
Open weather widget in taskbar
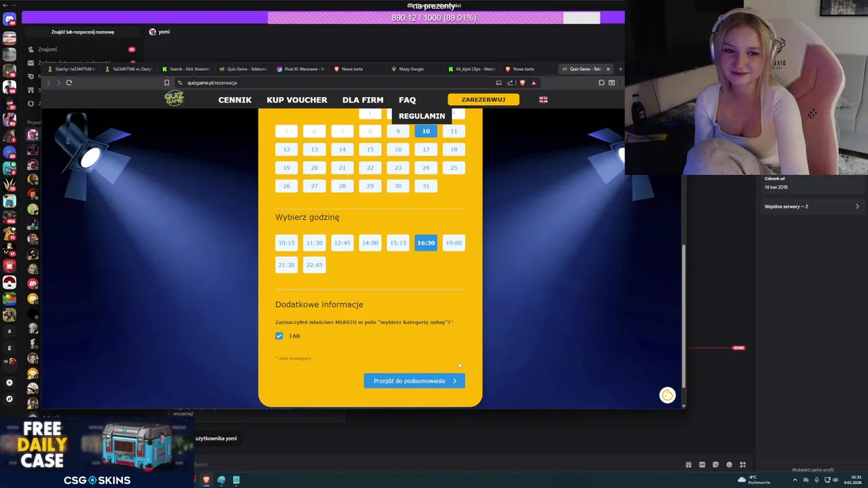755,480
